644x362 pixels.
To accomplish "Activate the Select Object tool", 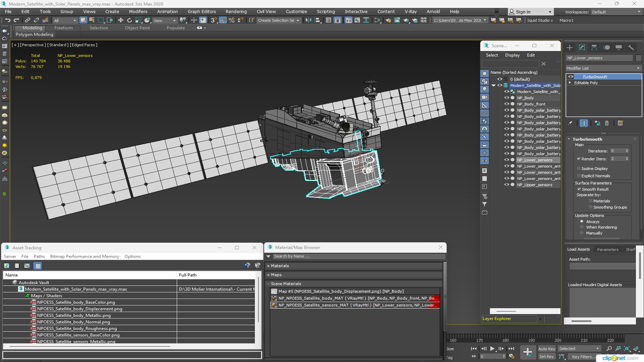I will point(83,20).
